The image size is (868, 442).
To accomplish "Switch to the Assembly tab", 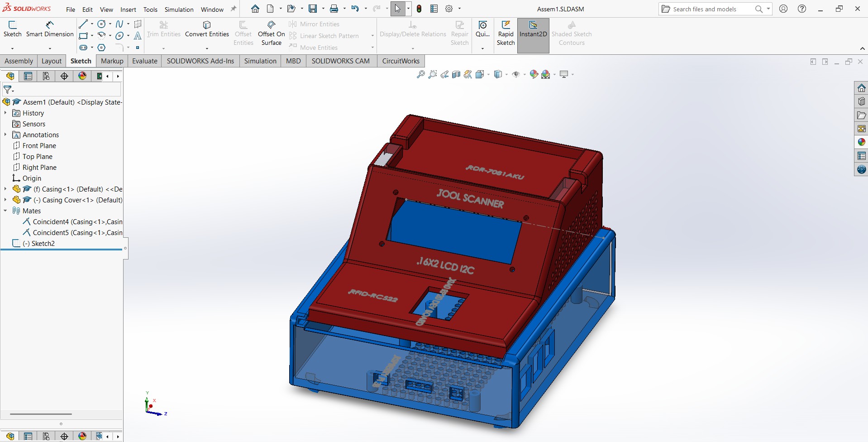I will pos(19,61).
